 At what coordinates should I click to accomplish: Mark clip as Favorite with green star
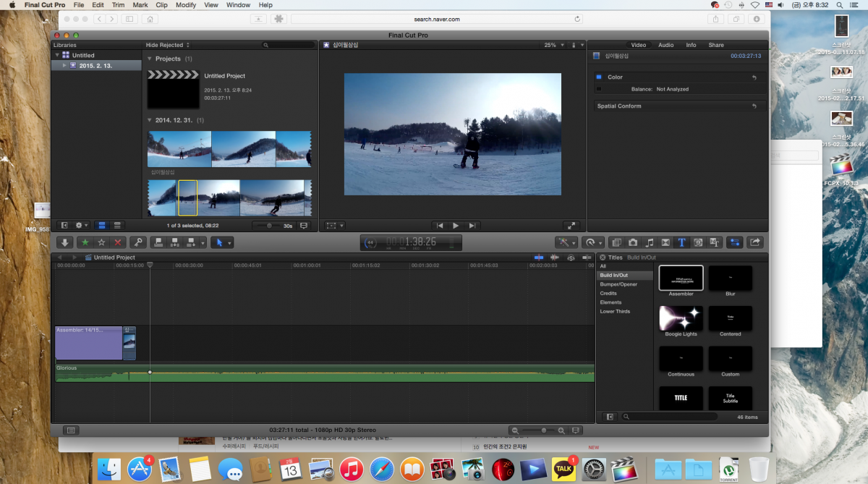(86, 243)
